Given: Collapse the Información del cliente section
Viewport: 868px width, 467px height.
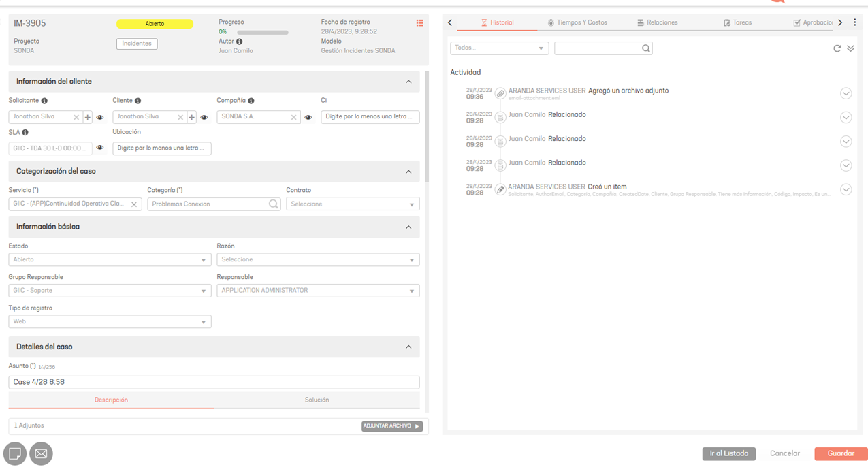Looking at the screenshot, I should 408,82.
